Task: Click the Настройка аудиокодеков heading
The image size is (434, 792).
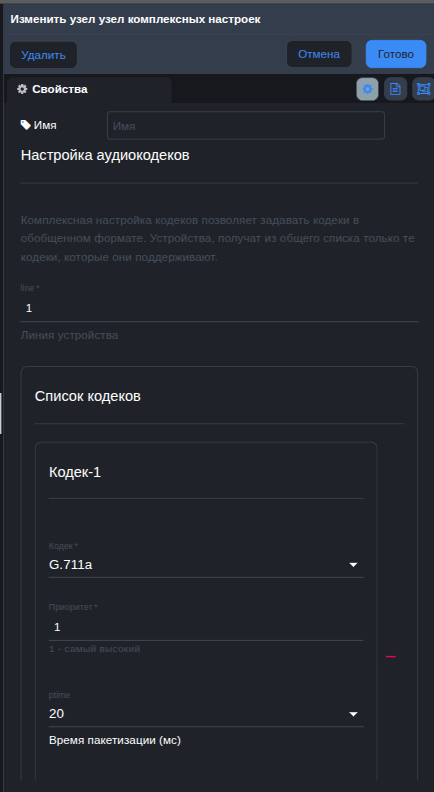Action: click(105, 156)
